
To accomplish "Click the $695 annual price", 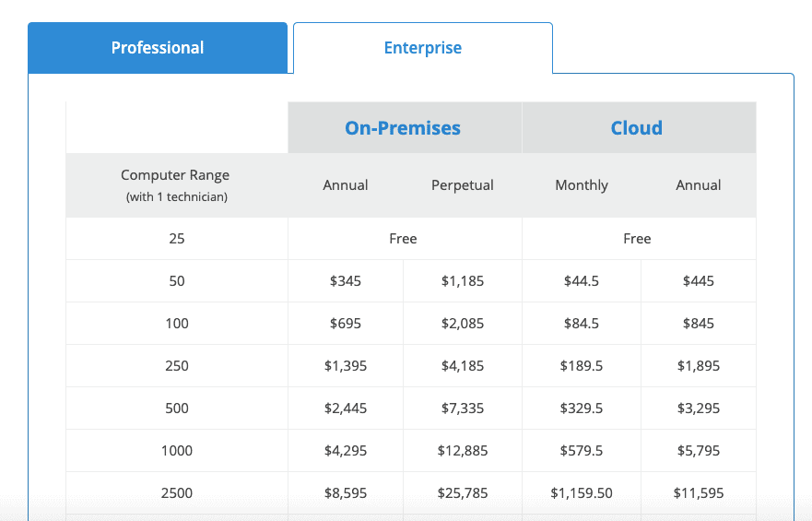I will coord(346,324).
